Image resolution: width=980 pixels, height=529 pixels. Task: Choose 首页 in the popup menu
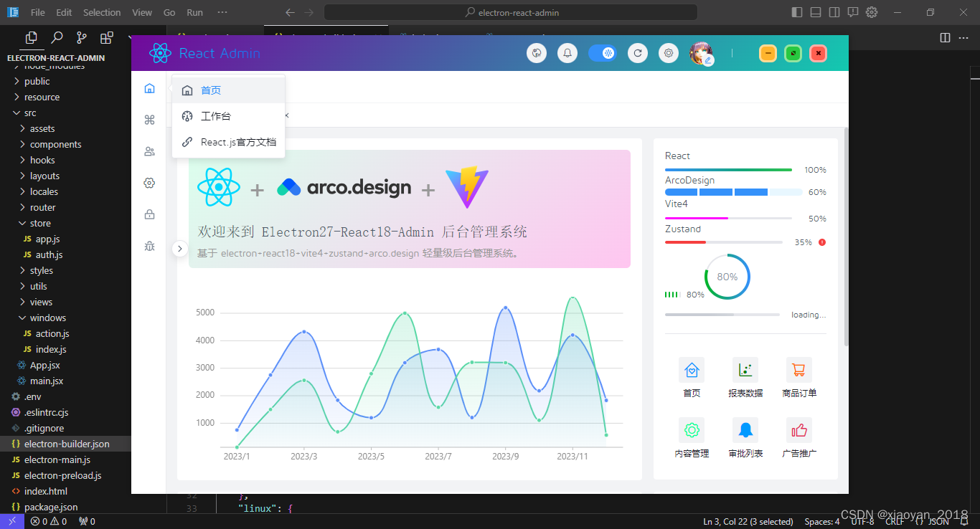229,90
